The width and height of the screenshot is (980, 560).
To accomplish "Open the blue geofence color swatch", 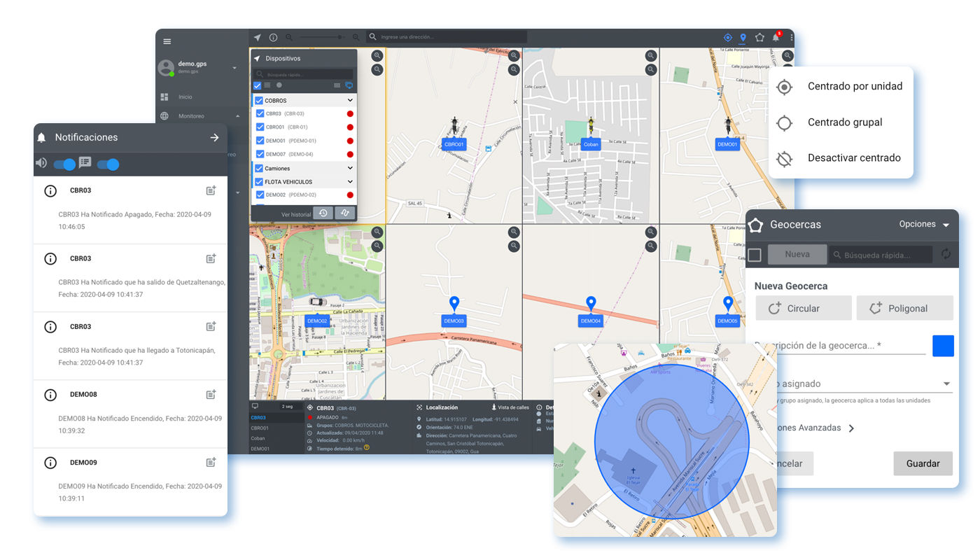I will pos(943,346).
